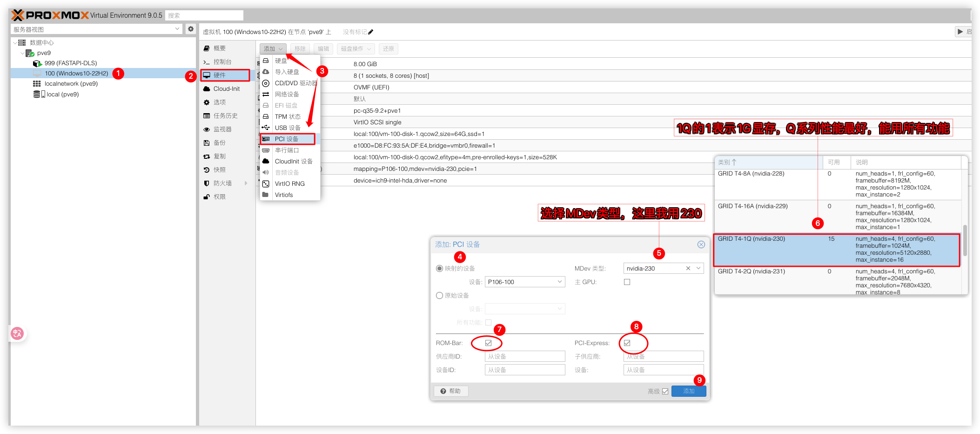Viewport: 980px width, 434px height.
Task: Click the Virtiofs folder icon
Action: 265,195
